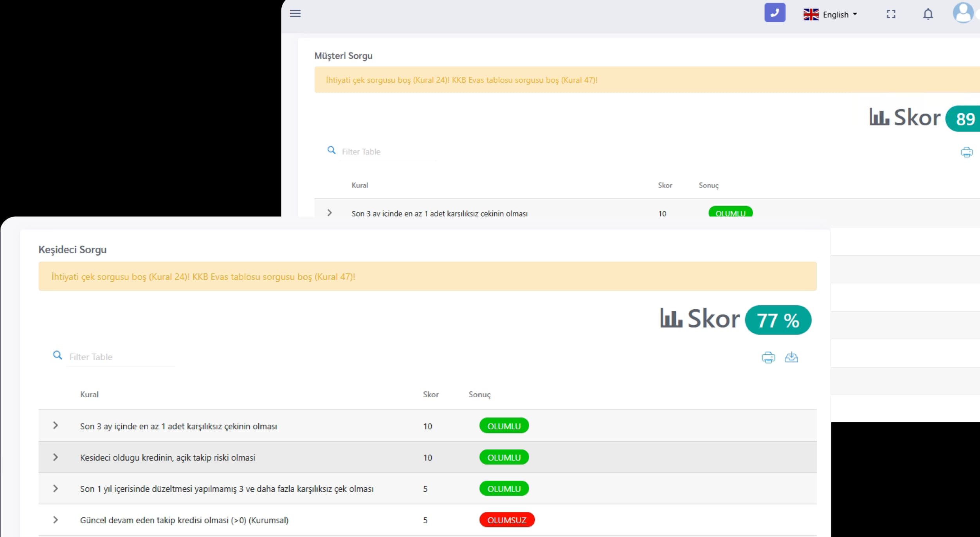Expand 'Son 3 ay içinde' row in Keşideci Sorgu

point(56,425)
